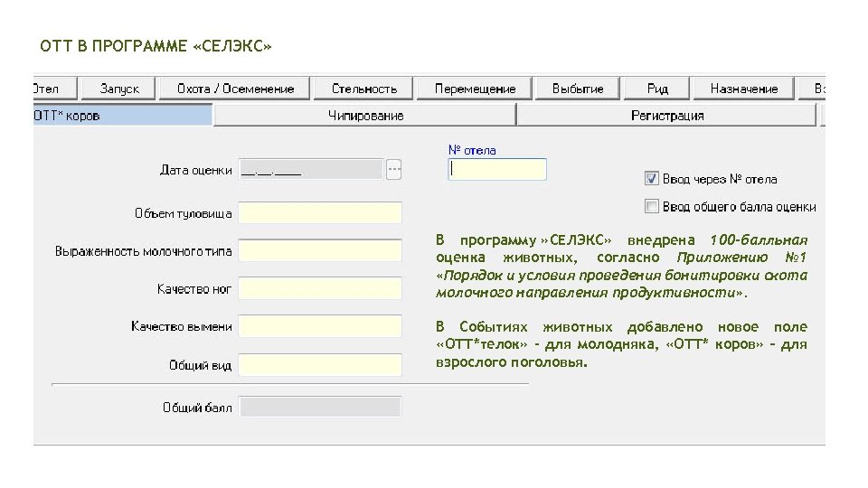Focus the Качество ног input
Viewport: 868px width, 488px height.
[x=321, y=288]
